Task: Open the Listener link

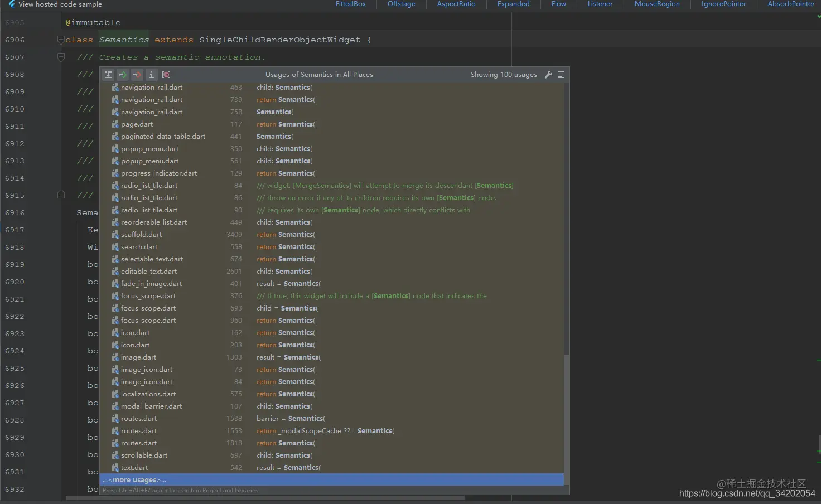Action: click(600, 4)
